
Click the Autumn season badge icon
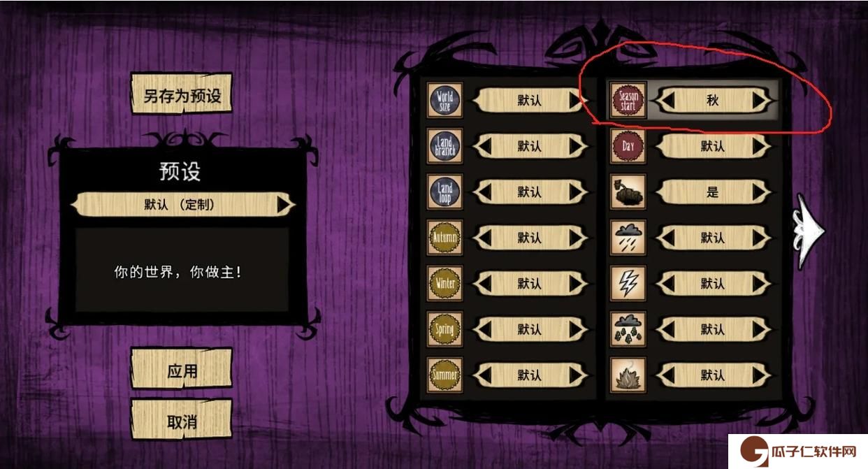445,238
